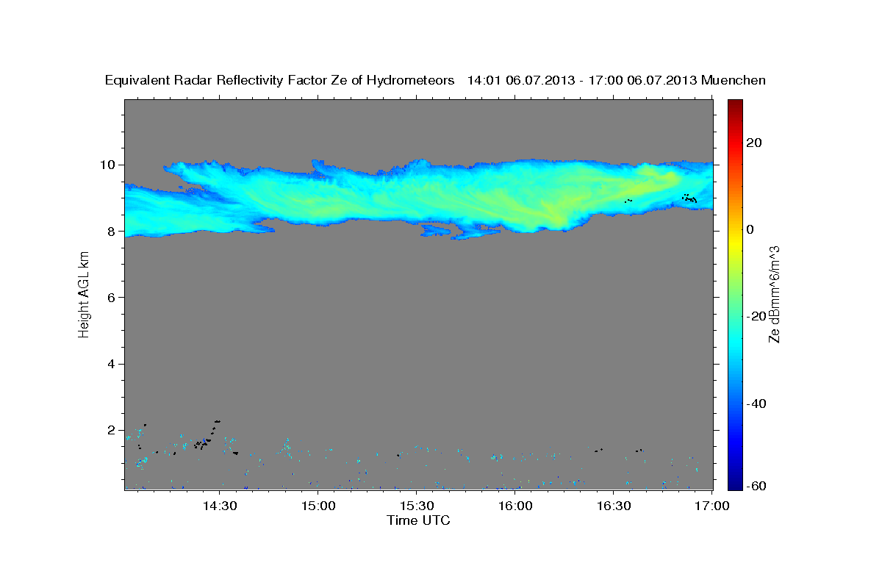Click the 16:30 time tick label
This screenshot has width=882, height=588.
pos(614,506)
